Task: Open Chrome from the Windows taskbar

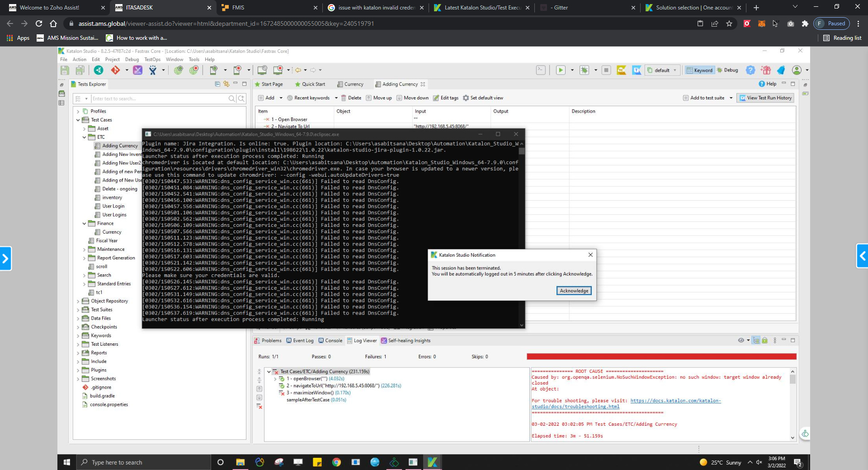Action: click(336, 462)
